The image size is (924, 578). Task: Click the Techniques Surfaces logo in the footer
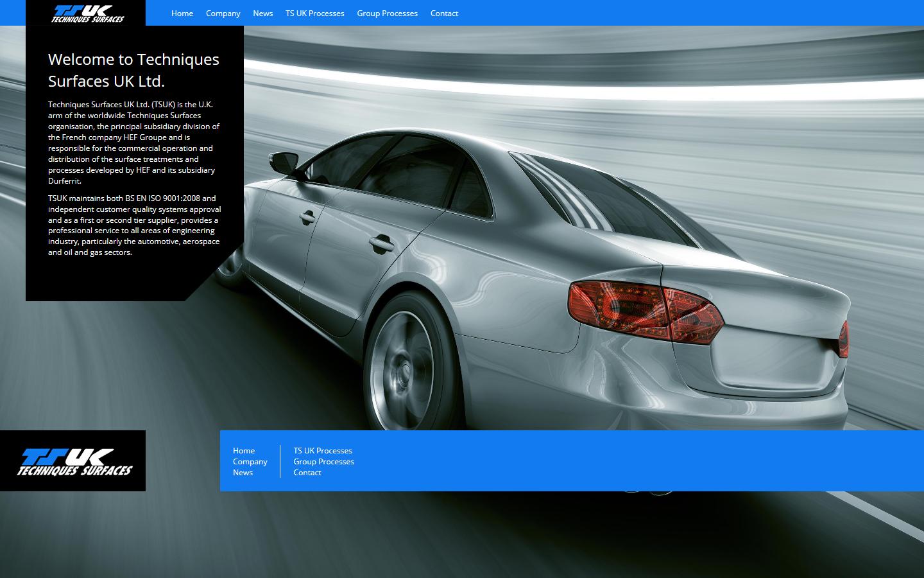coord(73,460)
